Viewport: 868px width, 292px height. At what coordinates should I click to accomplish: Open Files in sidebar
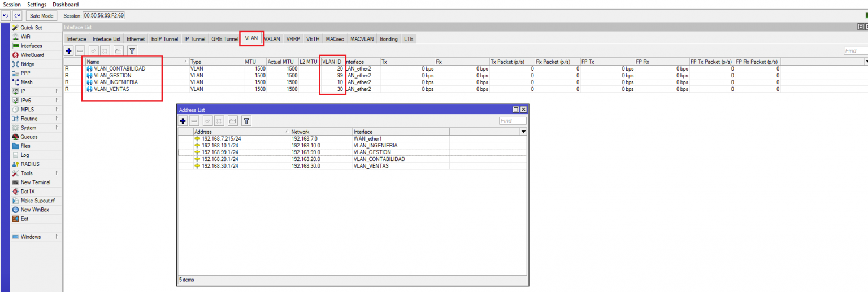(x=25, y=146)
